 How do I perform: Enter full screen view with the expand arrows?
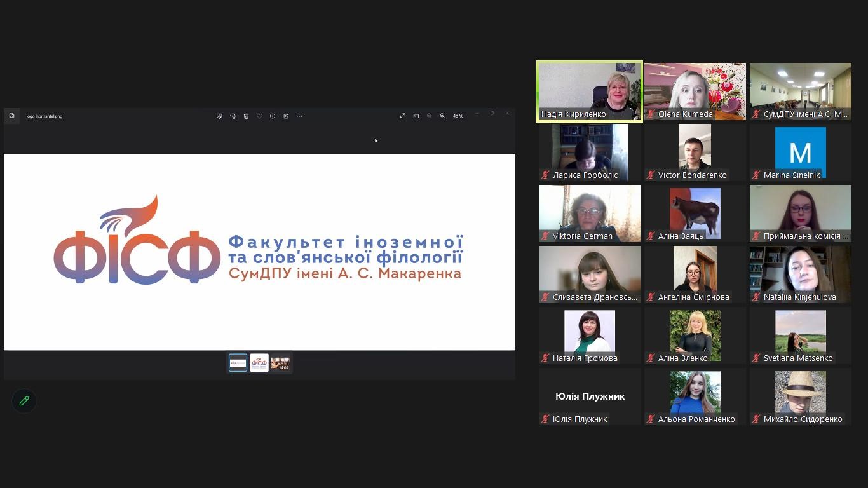coord(402,116)
